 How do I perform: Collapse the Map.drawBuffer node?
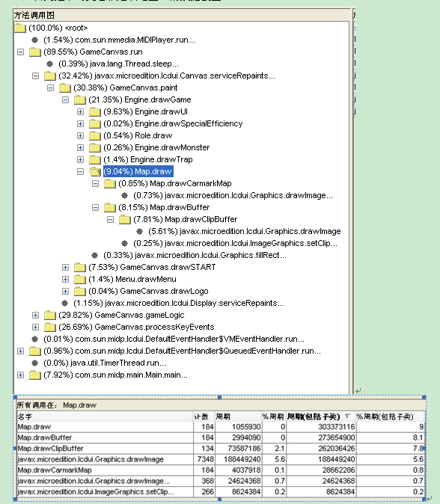click(95, 207)
